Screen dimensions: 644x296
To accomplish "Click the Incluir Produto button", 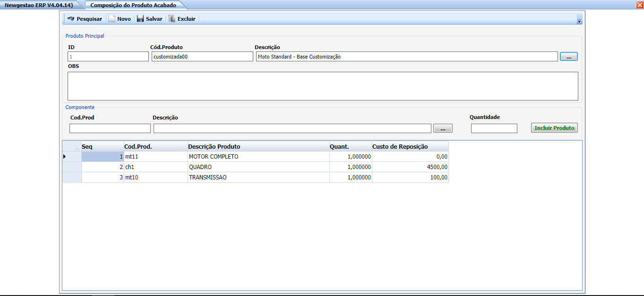I will 554,128.
